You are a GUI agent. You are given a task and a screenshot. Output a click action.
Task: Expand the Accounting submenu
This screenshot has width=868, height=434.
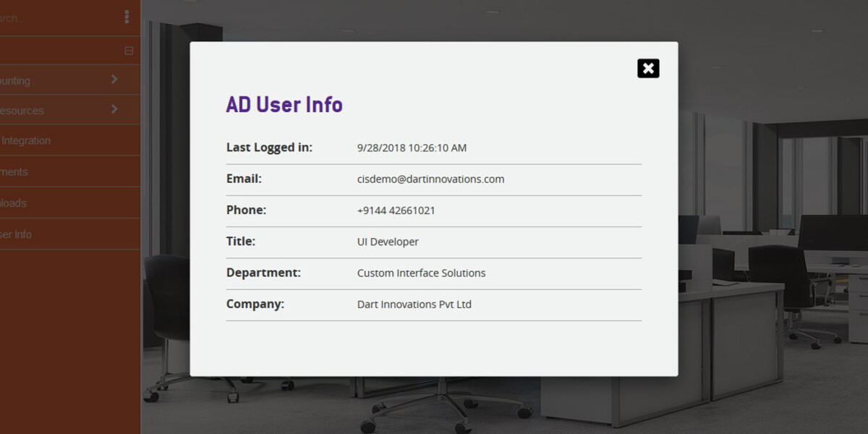pyautogui.click(x=58, y=80)
